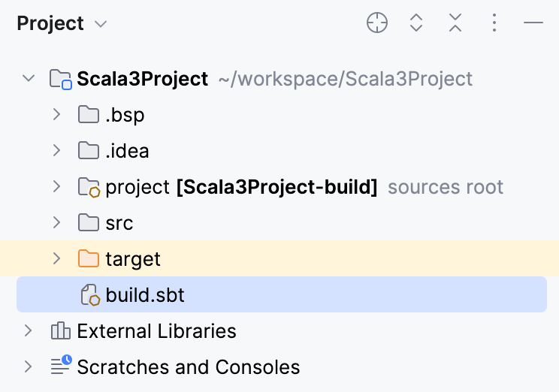The width and height of the screenshot is (559, 392).
Task: Click the Scala3Project module folder icon
Action: (x=60, y=79)
